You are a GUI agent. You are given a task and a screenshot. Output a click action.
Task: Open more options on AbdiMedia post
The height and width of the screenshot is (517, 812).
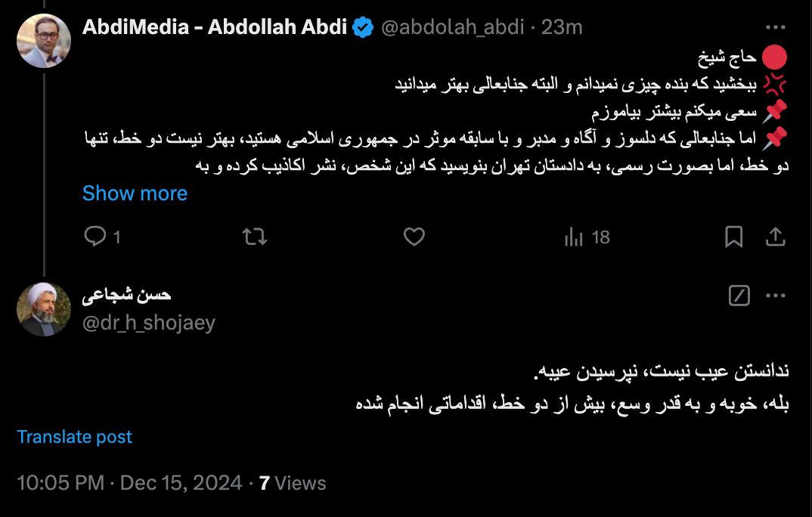click(x=775, y=27)
